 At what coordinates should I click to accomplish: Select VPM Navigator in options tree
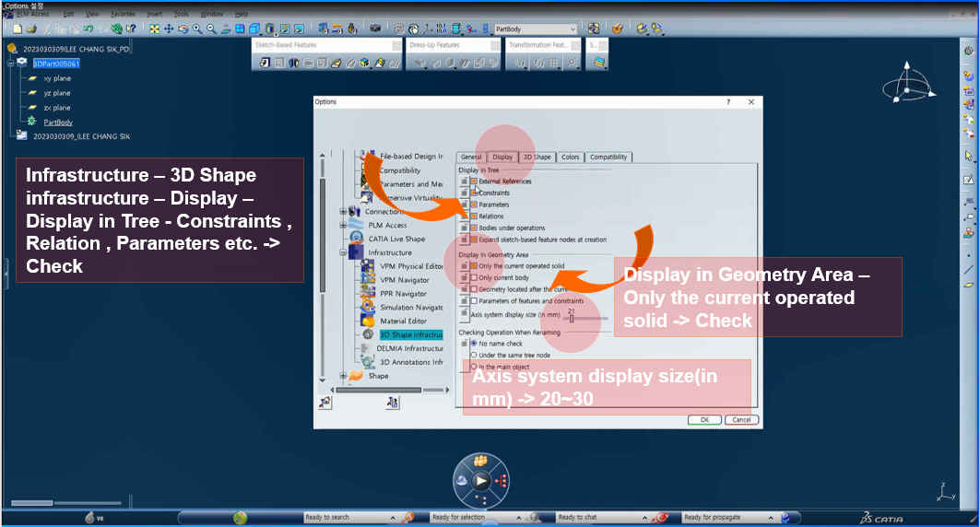click(x=405, y=280)
